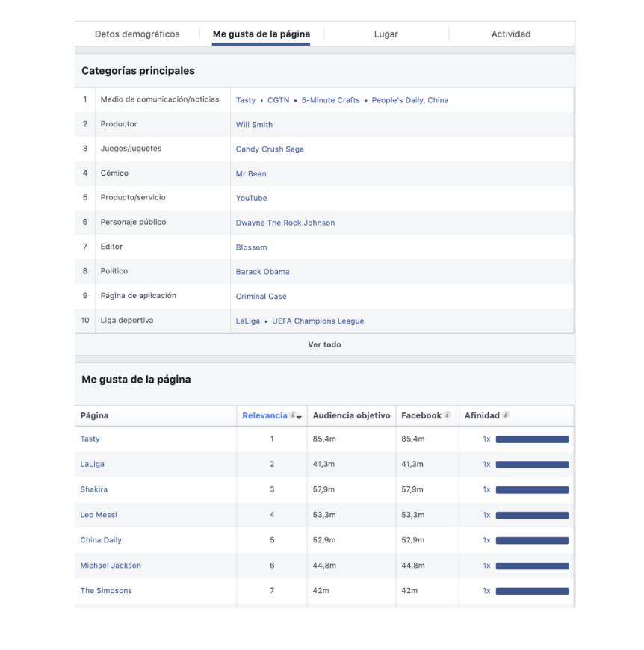Click the 1x affinity value for Michael Jackson

click(x=486, y=566)
